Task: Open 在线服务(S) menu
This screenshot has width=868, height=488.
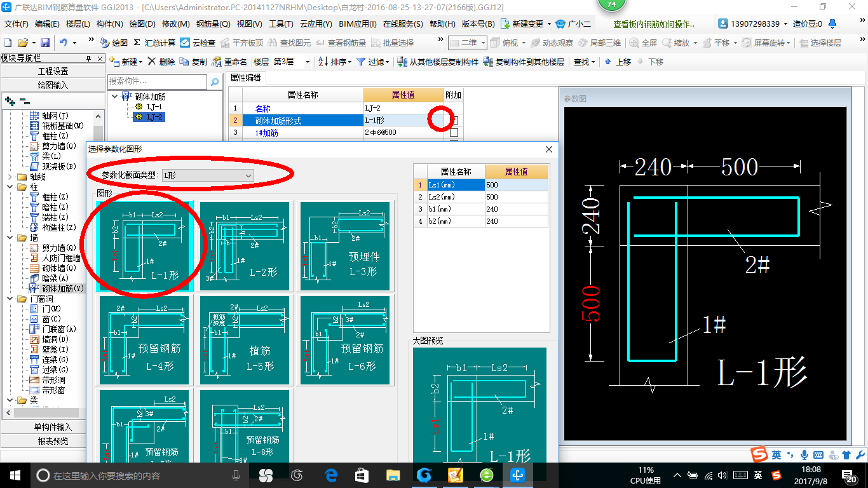Action: coord(403,24)
